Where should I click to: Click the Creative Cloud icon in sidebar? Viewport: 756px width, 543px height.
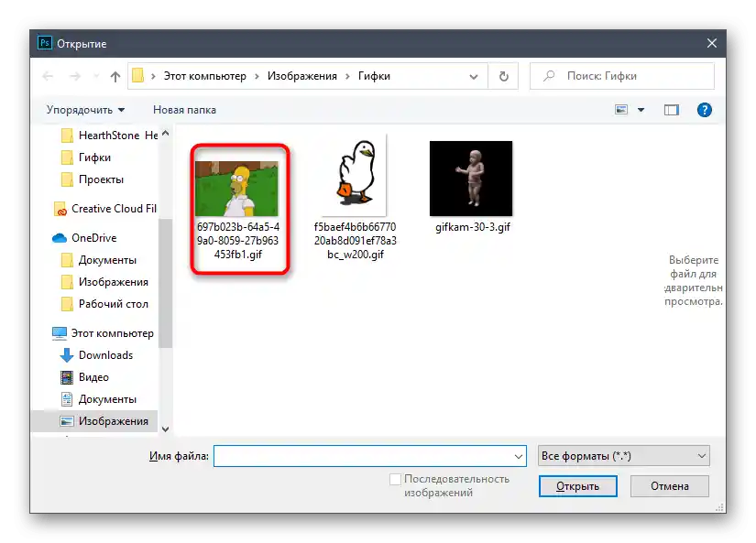click(x=60, y=209)
